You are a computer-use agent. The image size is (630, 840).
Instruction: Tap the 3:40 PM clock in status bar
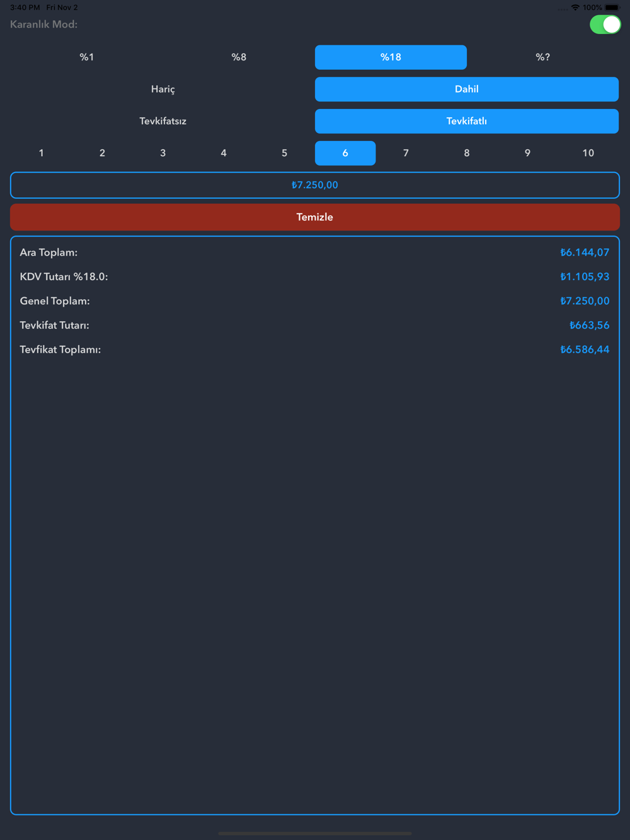(x=25, y=8)
